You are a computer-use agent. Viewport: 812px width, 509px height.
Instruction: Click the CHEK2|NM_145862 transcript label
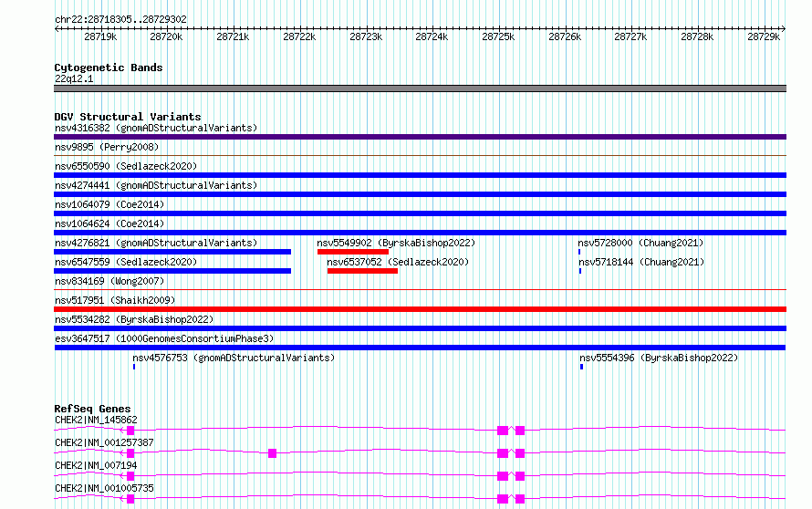pyautogui.click(x=96, y=420)
